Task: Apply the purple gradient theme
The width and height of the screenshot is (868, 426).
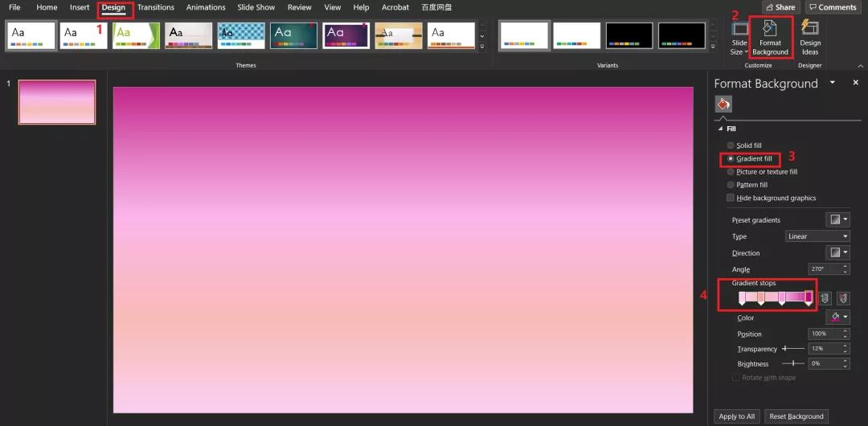Action: [346, 36]
